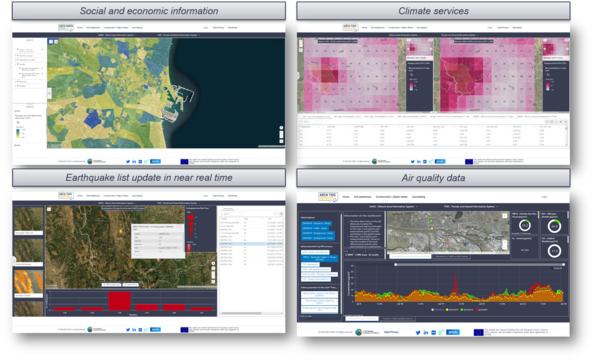Click the LinkedIn icon in Air quality footer
Image resolution: width=595 pixels, height=362 pixels.
tap(426, 332)
